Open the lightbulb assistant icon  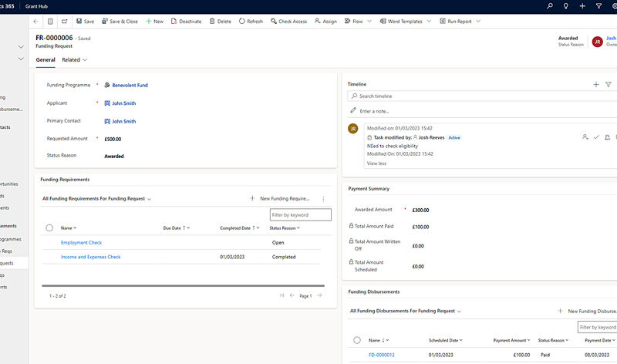tap(566, 6)
